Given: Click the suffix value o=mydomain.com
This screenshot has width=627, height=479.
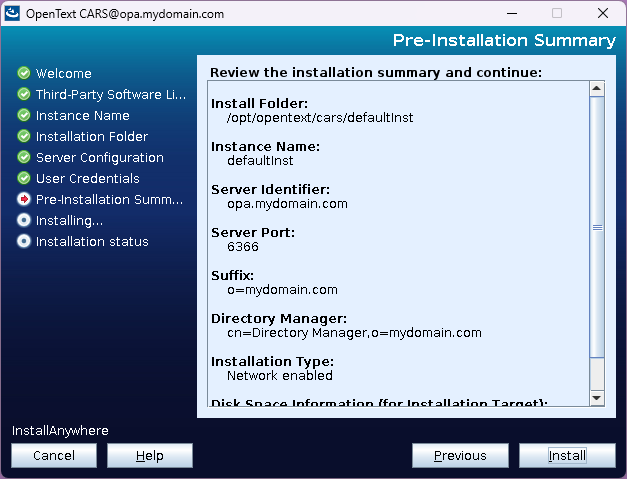Looking at the screenshot, I should coord(282,290).
